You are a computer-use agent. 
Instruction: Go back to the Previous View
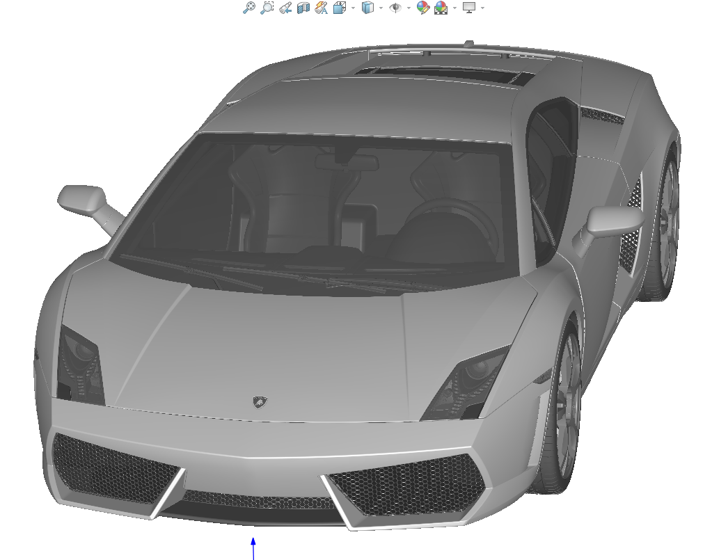pos(285,8)
